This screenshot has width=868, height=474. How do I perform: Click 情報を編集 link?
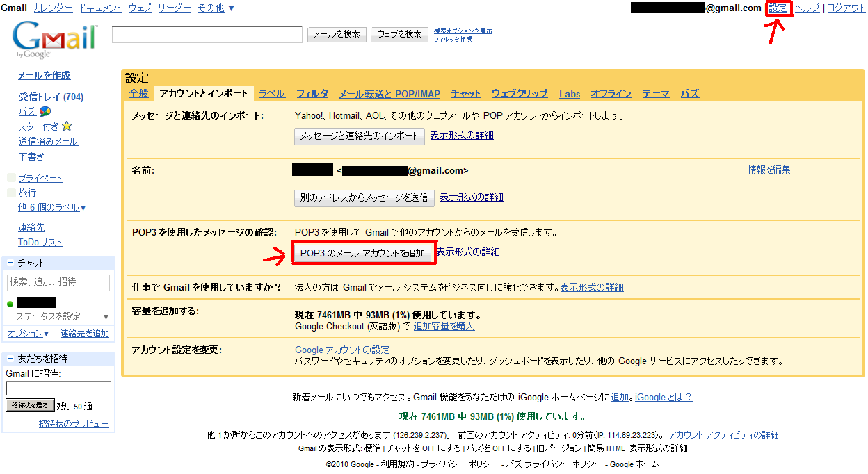[769, 170]
